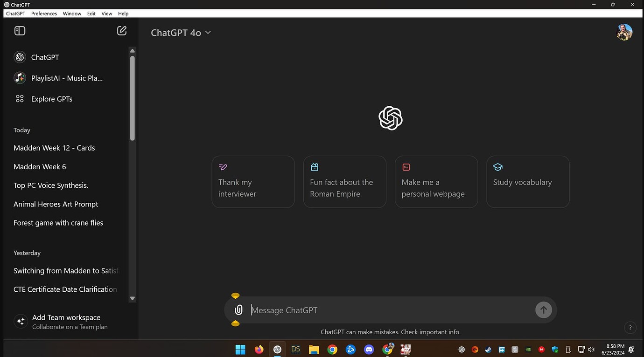Open the Preferences menu
The height and width of the screenshot is (357, 644).
43,13
